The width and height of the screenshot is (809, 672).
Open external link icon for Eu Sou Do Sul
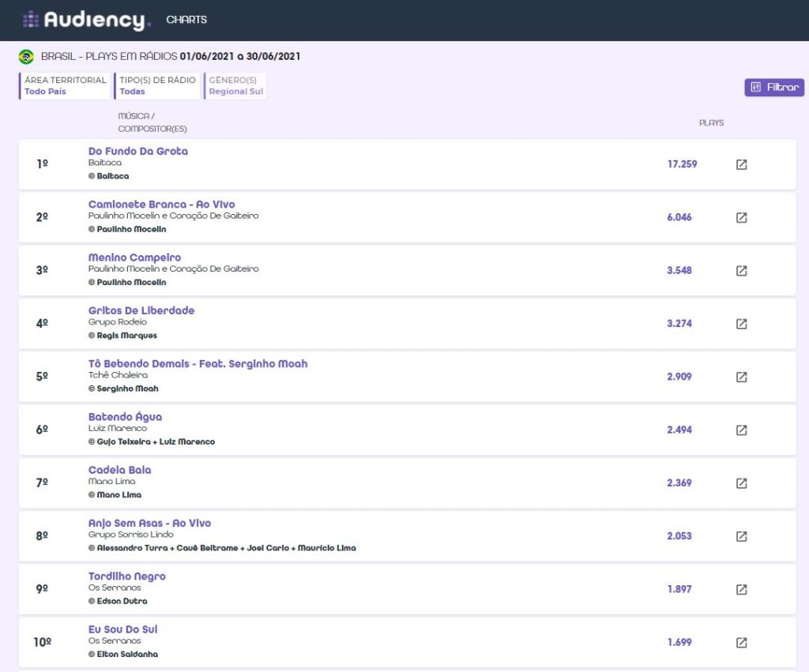point(741,643)
